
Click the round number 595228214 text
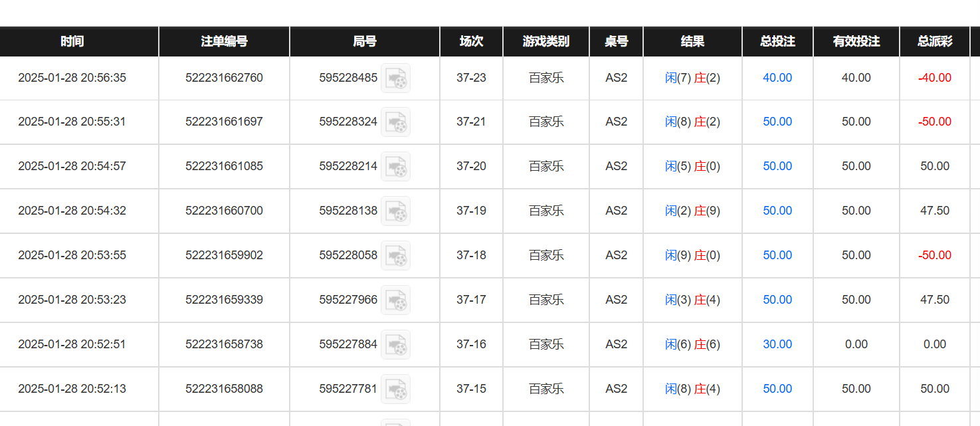pyautogui.click(x=348, y=166)
